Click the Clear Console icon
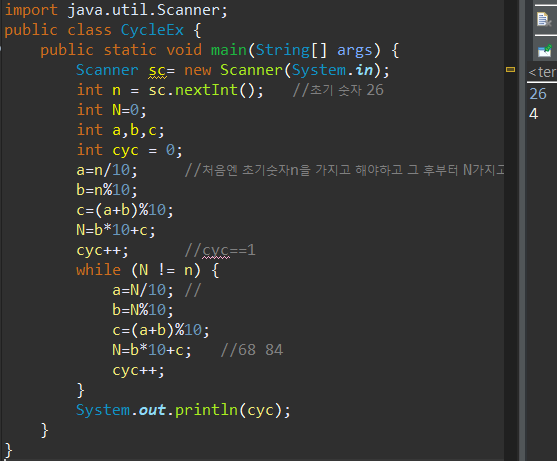 pyautogui.click(x=544, y=20)
